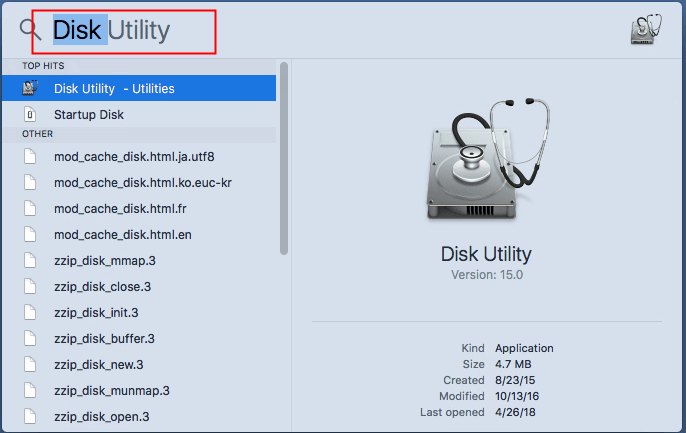Select mod_cache_disk.html.ko.euc-kr result
The width and height of the screenshot is (686, 433).
139,182
